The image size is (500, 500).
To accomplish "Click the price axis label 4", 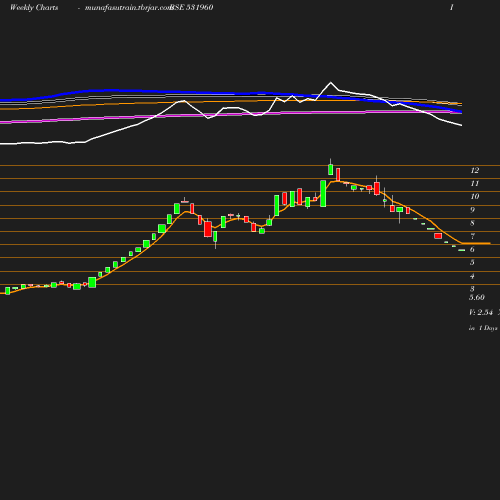I will coord(472,276).
